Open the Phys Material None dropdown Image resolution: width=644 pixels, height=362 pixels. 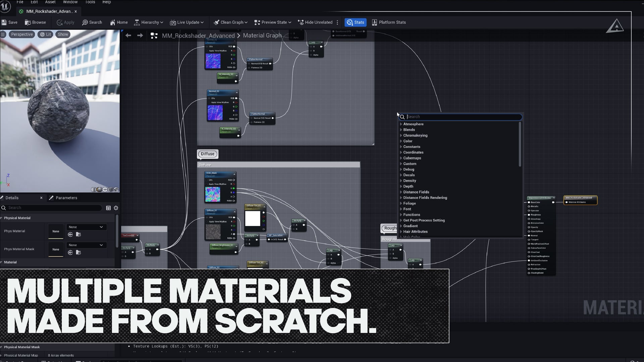click(x=86, y=227)
